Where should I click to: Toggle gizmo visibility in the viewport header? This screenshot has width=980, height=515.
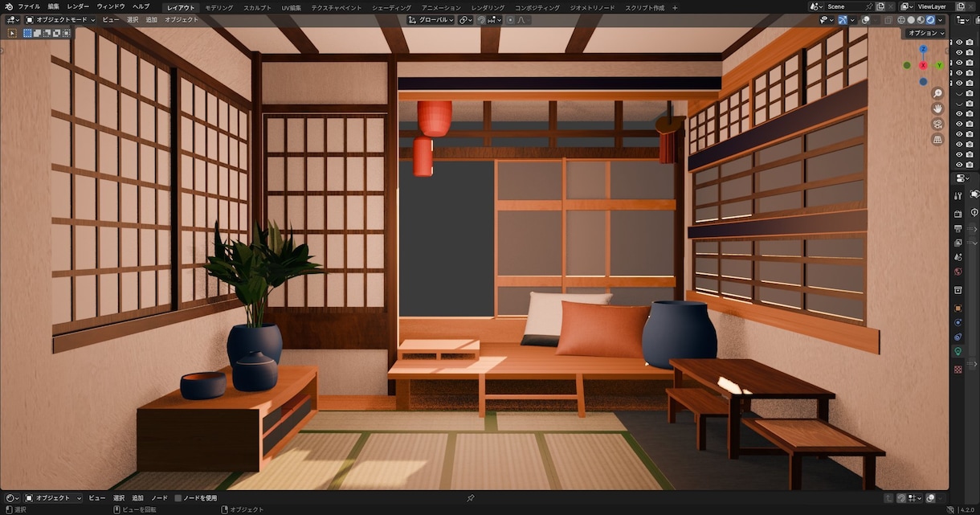click(x=842, y=20)
